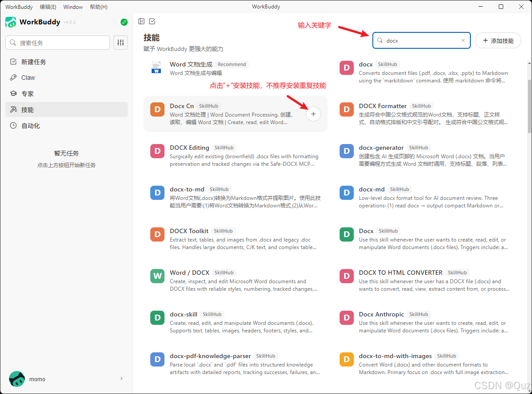
Task: Expand the momo account chevron
Action: coord(121,378)
